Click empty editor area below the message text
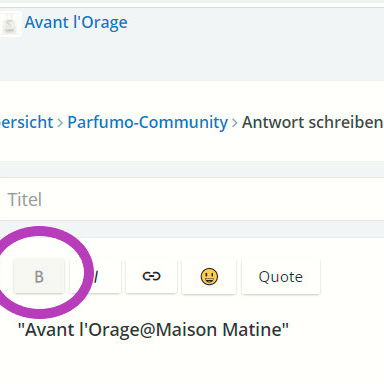Image resolution: width=384 pixels, height=384 pixels. pyautogui.click(x=192, y=363)
